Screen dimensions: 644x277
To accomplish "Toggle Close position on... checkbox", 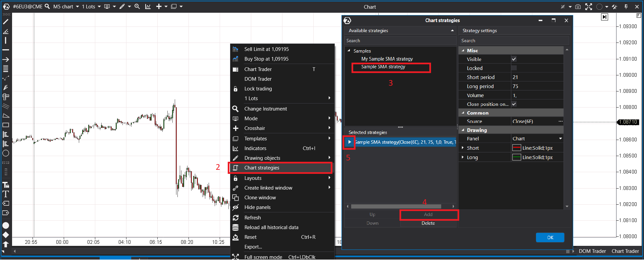I will click(514, 104).
